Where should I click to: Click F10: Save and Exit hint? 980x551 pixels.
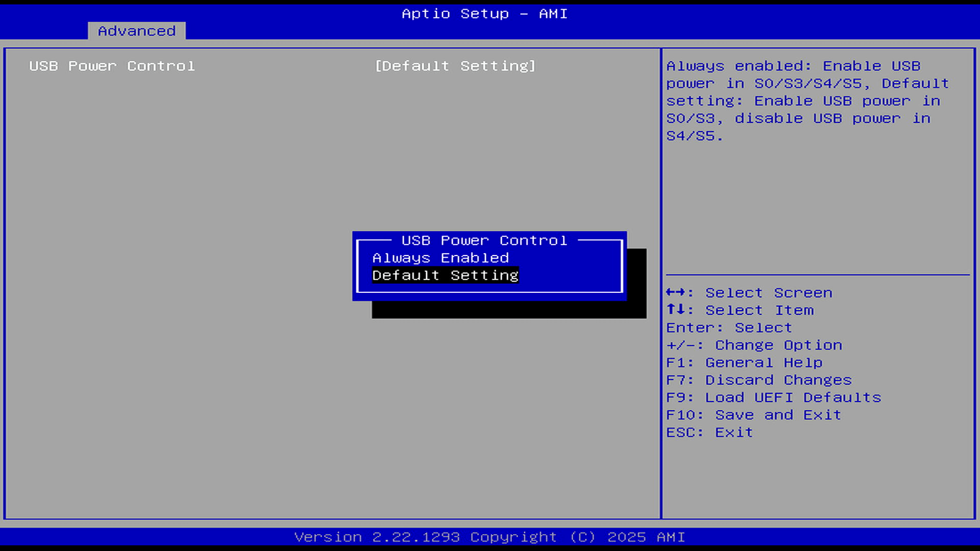pos(753,415)
